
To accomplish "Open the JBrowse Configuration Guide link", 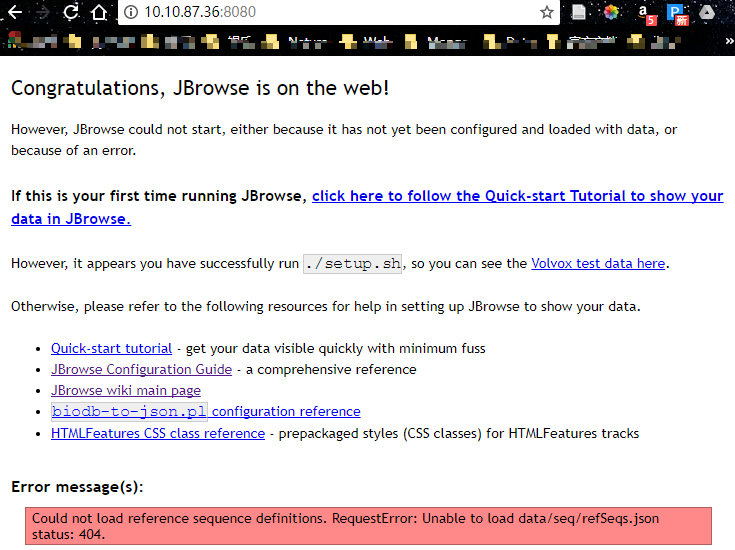I will [x=142, y=369].
